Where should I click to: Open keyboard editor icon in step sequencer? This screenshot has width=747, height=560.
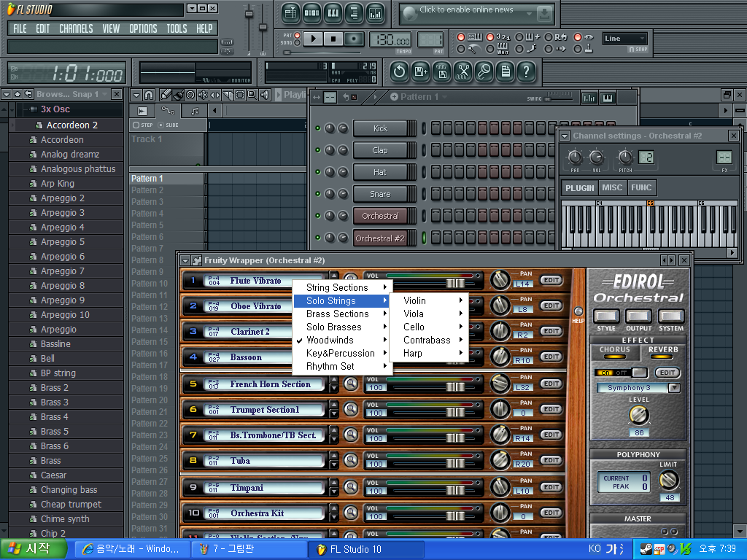(x=608, y=98)
